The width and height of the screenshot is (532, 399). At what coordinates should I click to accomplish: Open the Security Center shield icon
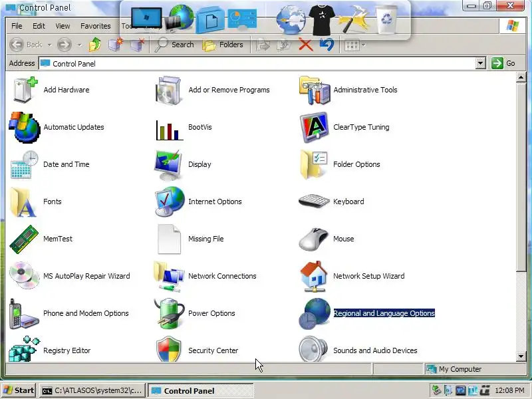[168, 350]
